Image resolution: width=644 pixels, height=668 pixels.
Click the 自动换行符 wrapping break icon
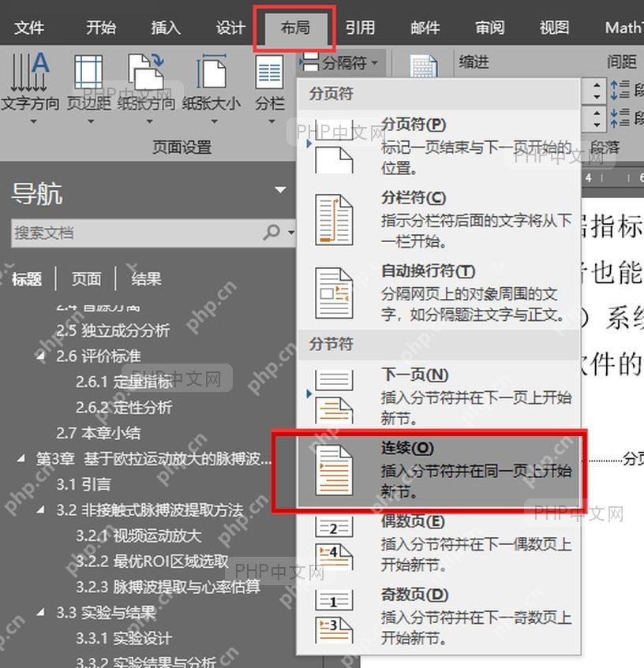[334, 293]
